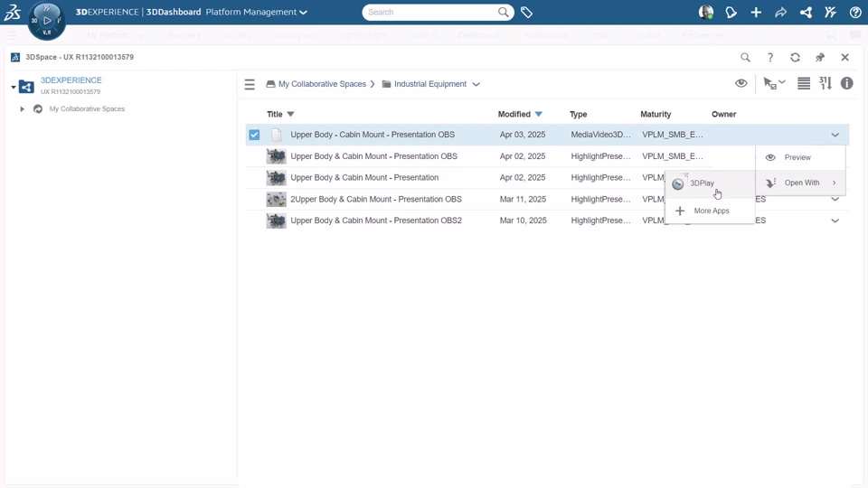Click the Maturity column header
Image resolution: width=868 pixels, height=488 pixels.
point(656,114)
